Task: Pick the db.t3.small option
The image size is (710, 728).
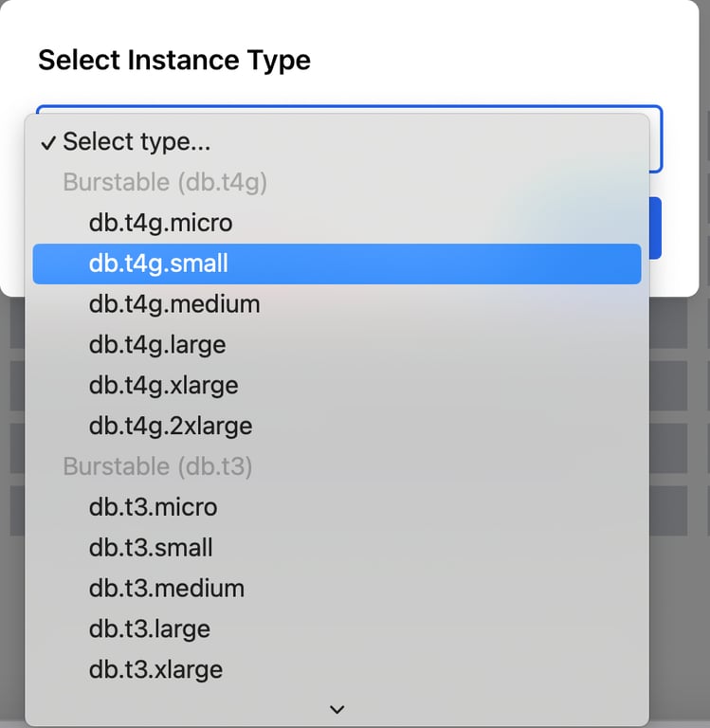Action: click(x=151, y=548)
